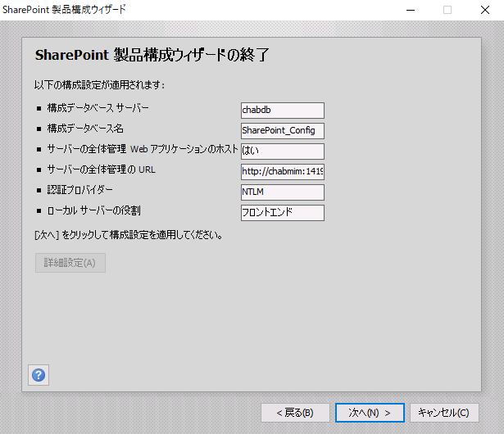Select the chabdb database server field

[x=283, y=111]
